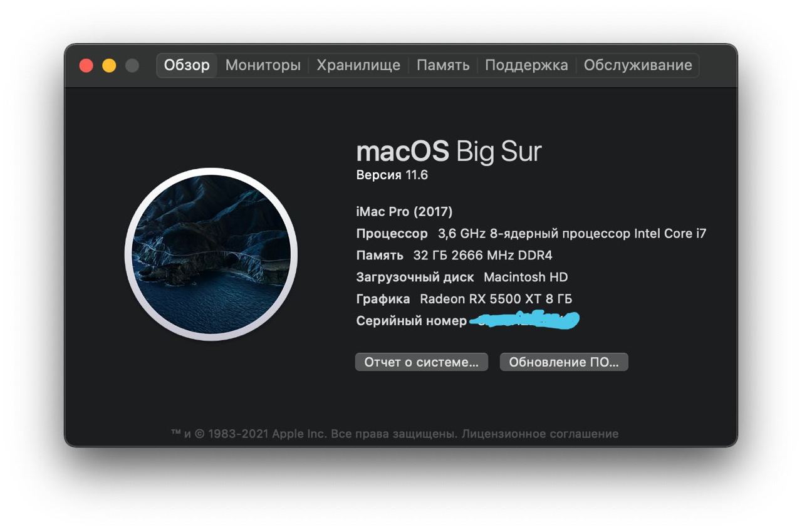
Task: Click the Процессор Intel Core i7 line
Action: point(531,234)
